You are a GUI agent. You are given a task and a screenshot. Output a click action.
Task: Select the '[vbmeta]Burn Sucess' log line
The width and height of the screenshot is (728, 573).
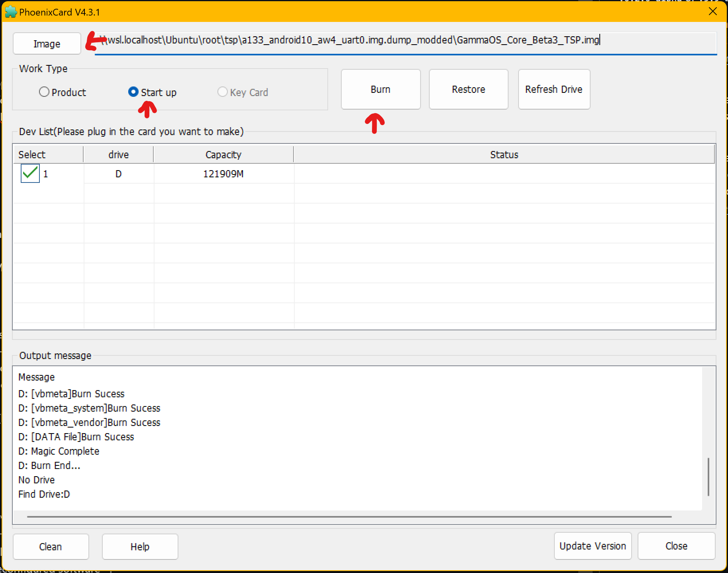(x=71, y=394)
